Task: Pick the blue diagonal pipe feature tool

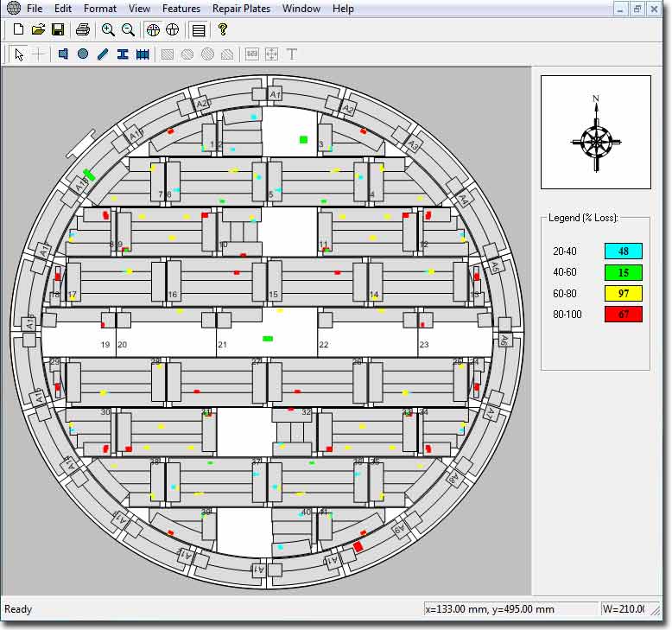Action: pos(103,54)
